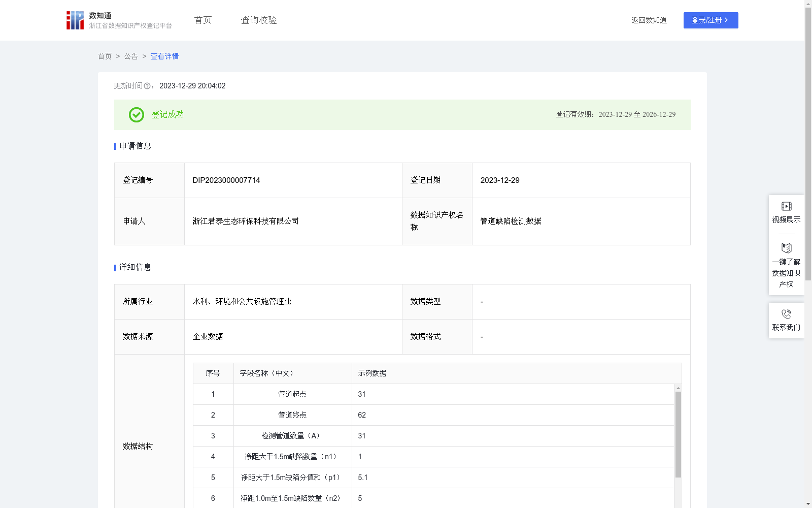Click 净距大于1.5m缺陷分值和（p1） field cell
Screen dimensions: 812x508
292,478
